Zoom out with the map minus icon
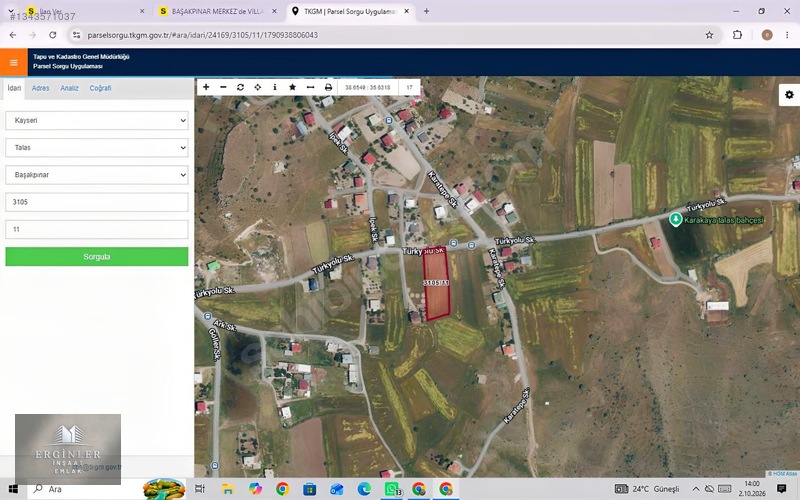 [x=223, y=87]
